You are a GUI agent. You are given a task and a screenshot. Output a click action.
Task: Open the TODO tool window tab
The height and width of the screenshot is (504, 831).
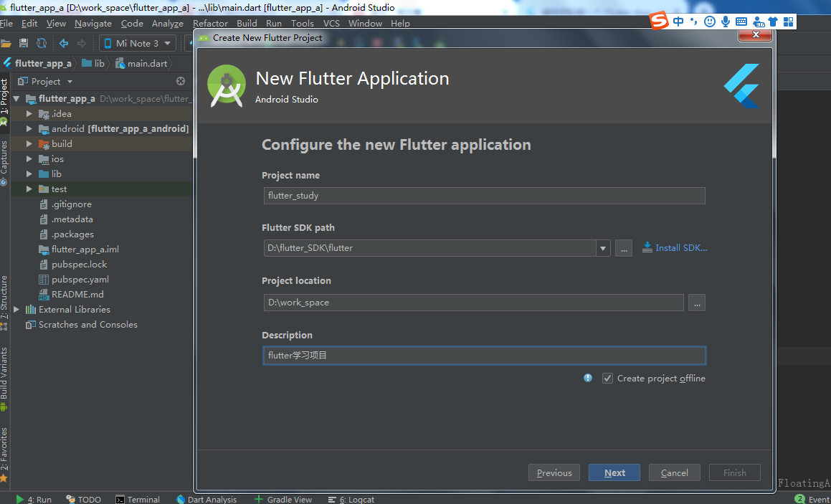click(x=83, y=499)
